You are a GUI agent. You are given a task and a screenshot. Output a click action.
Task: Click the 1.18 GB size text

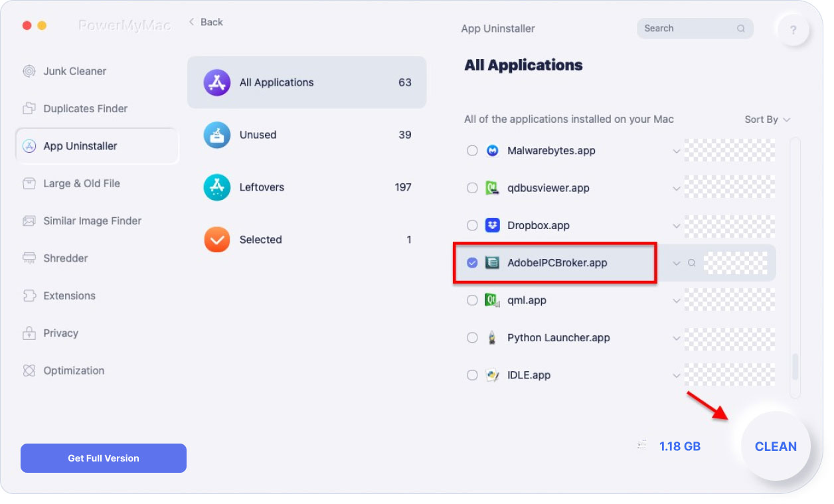click(679, 446)
